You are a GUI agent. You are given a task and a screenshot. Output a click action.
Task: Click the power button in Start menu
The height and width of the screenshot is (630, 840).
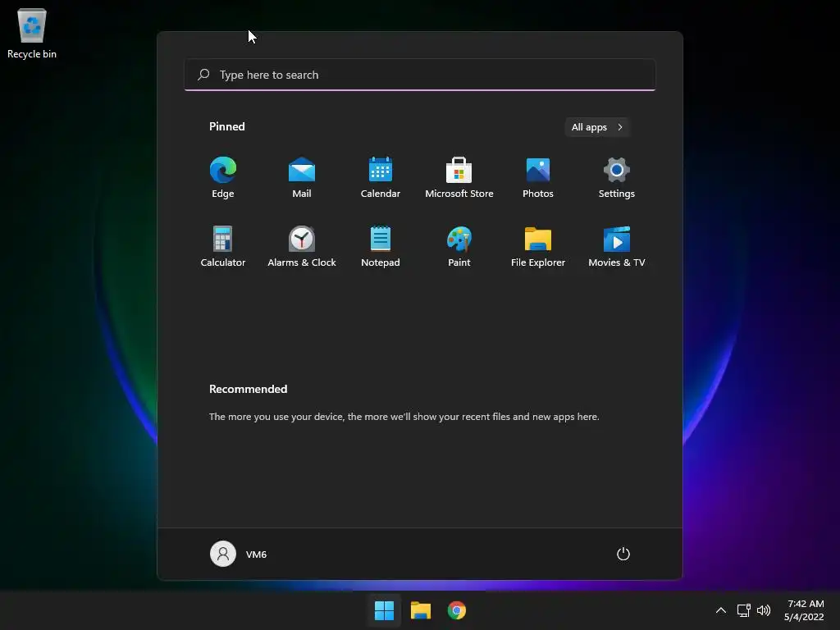[x=623, y=554]
